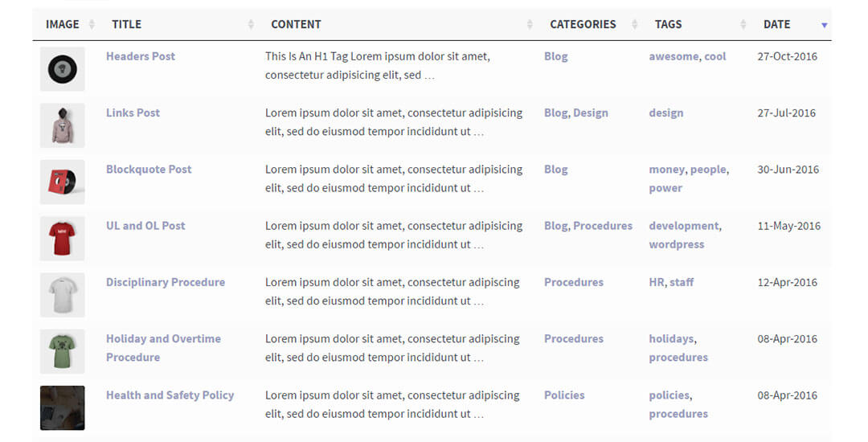Sort by Content column sort arrows
Image resolution: width=868 pixels, height=442 pixels.
530,25
